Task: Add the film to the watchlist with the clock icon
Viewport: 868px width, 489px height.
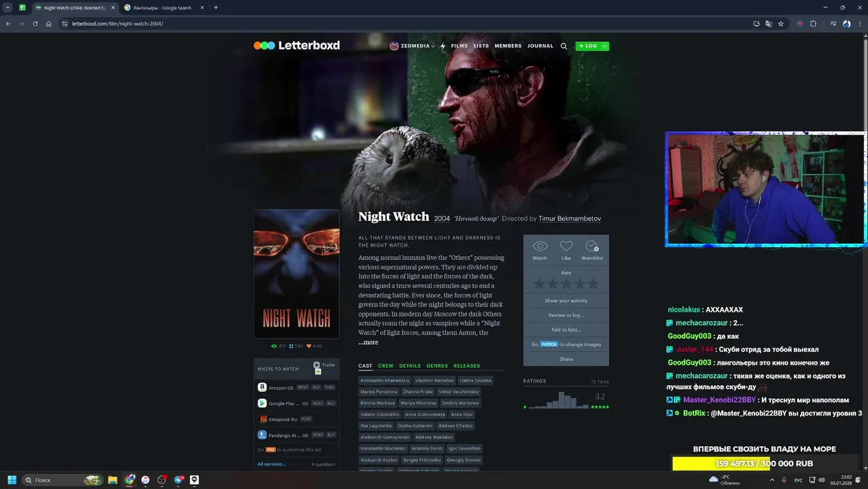Action: point(592,246)
